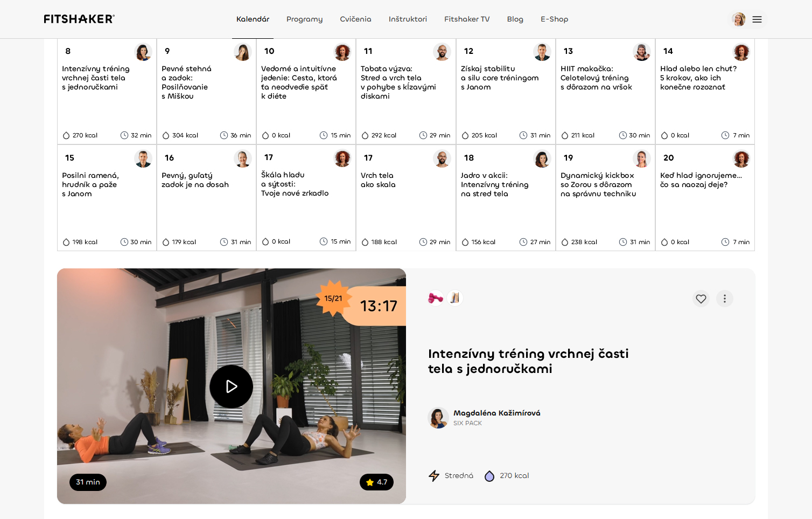Open day 20 Keď hlad ignorujeme card
This screenshot has width=812, height=519.
coord(705,198)
